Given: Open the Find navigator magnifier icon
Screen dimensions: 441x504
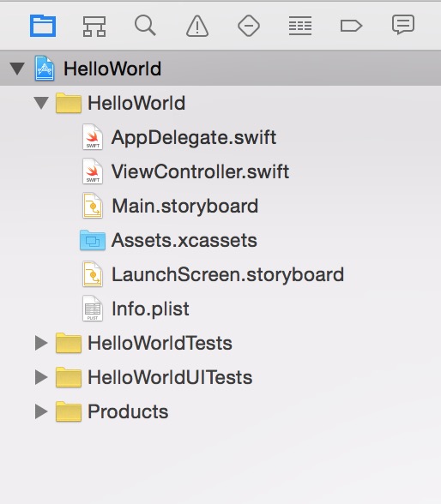Looking at the screenshot, I should pyautogui.click(x=145, y=26).
